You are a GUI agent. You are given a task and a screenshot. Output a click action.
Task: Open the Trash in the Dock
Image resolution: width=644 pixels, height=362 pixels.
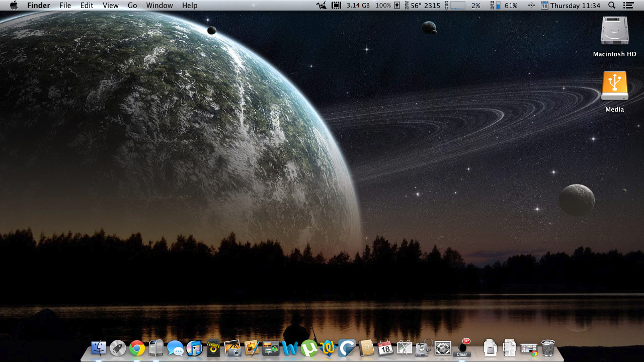coord(548,348)
